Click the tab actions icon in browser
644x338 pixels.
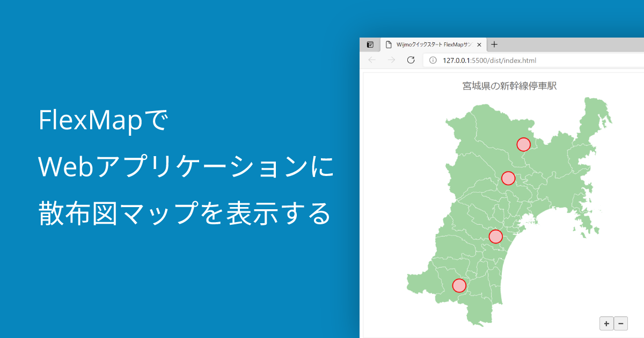(x=370, y=45)
